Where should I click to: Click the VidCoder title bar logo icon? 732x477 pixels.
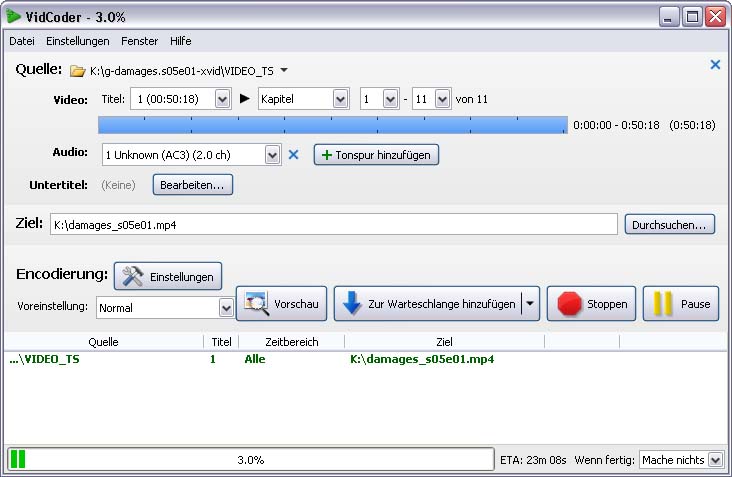click(14, 16)
